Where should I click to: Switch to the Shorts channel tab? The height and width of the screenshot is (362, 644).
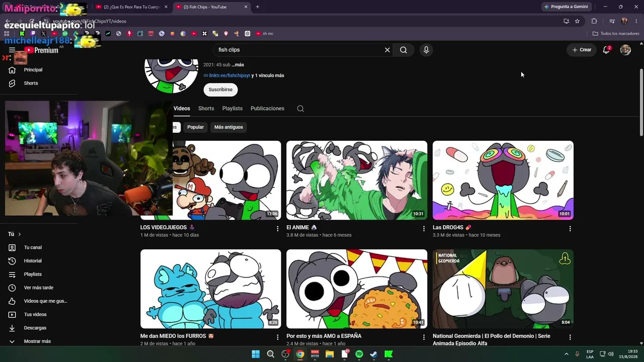(x=206, y=109)
